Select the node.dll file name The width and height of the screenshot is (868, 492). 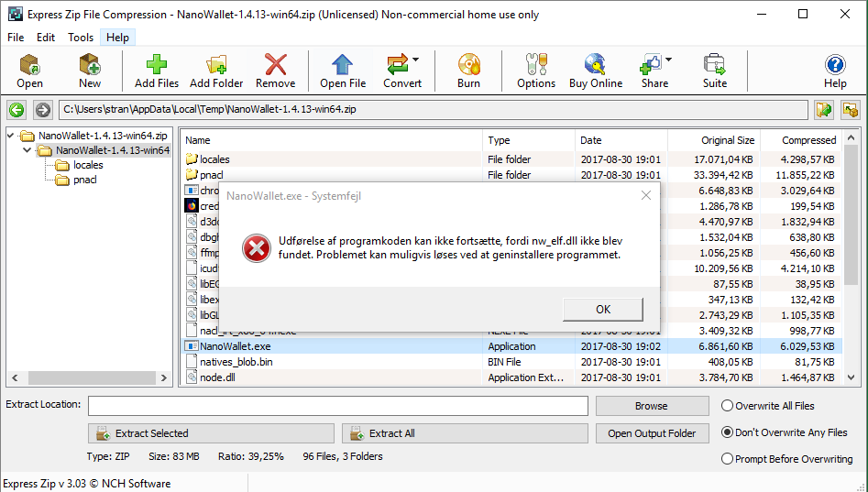(x=217, y=377)
